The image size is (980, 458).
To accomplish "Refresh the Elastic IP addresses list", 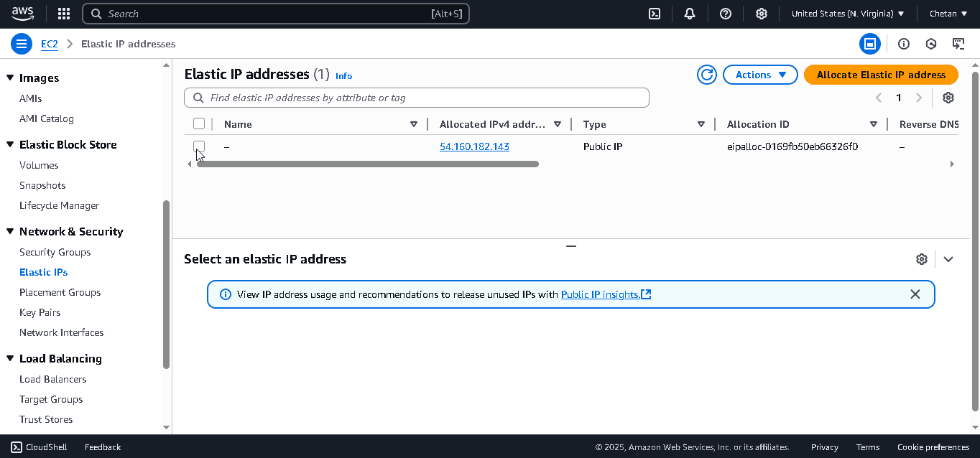I will (707, 75).
